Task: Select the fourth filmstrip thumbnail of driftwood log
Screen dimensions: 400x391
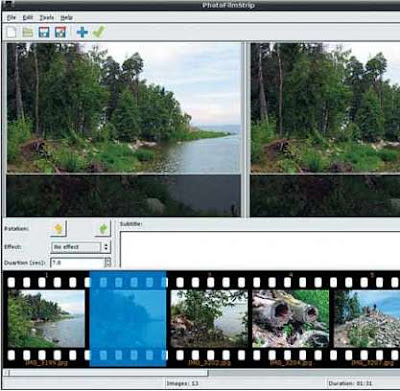Action: [x=291, y=319]
